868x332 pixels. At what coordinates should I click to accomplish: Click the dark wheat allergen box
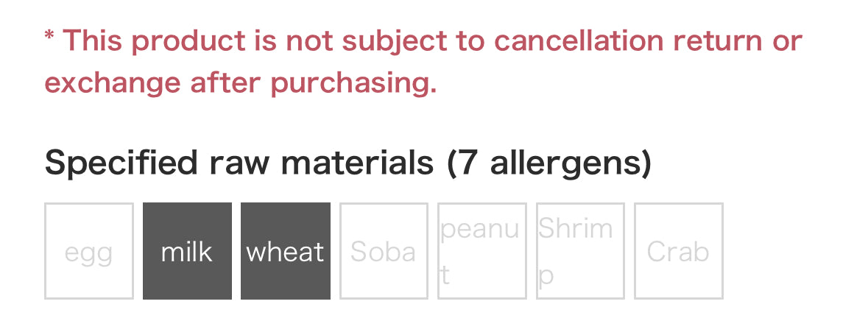(x=286, y=251)
